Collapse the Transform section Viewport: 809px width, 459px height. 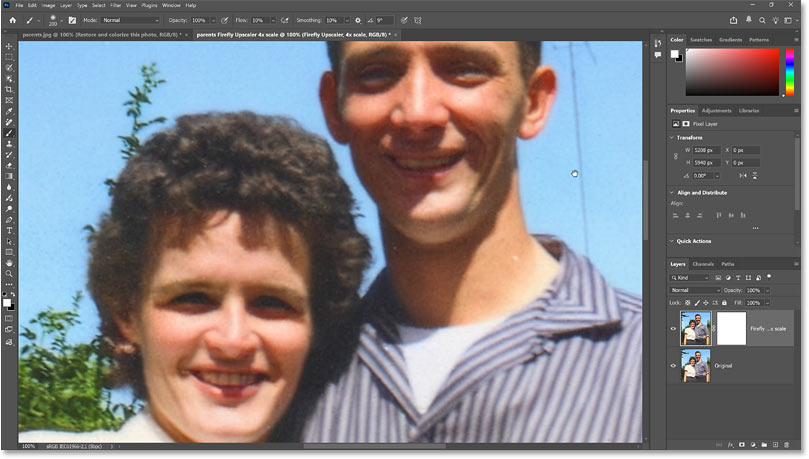tap(672, 138)
